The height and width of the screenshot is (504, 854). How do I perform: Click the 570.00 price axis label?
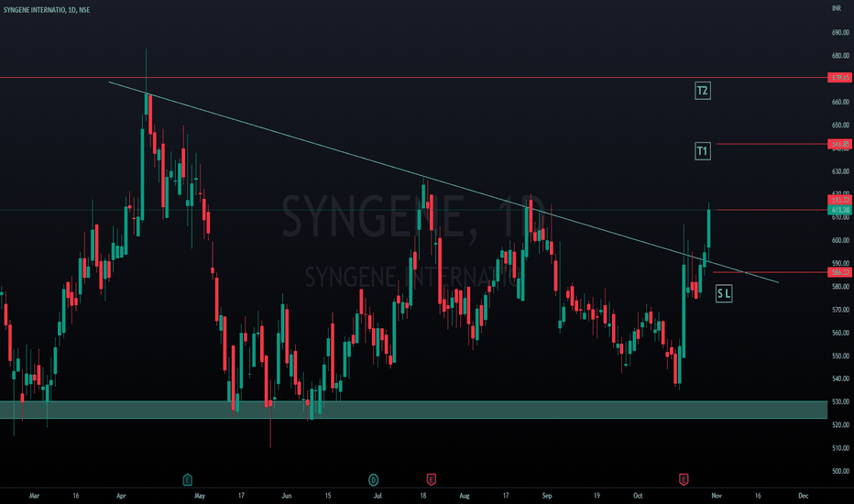840,310
